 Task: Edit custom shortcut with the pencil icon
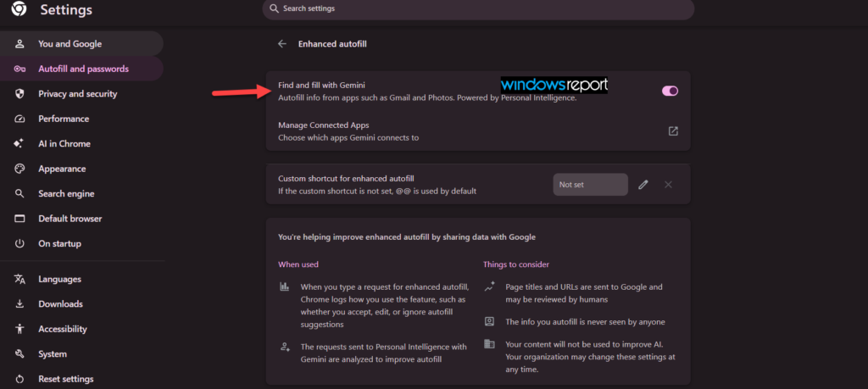pos(643,185)
